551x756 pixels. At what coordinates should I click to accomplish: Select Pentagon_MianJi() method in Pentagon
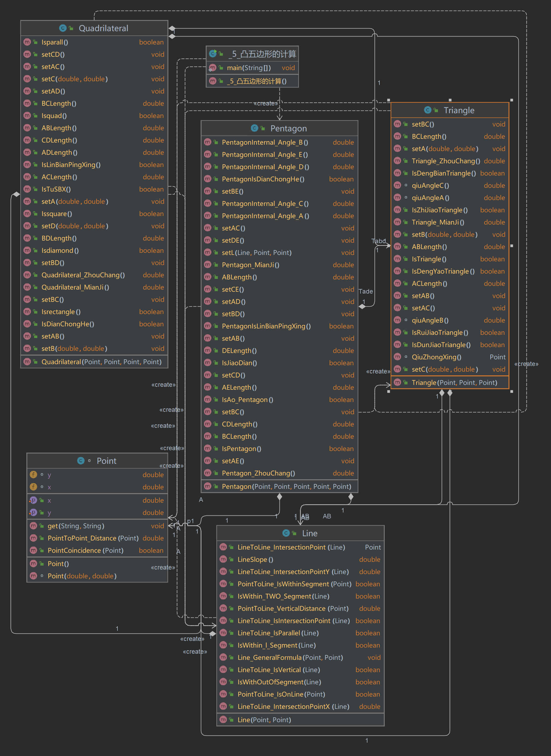coord(250,265)
